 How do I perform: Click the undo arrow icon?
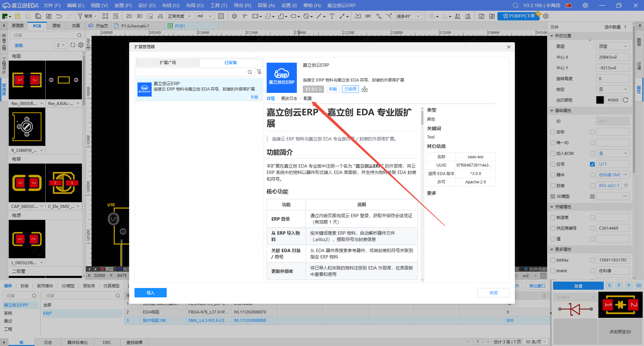(59, 16)
